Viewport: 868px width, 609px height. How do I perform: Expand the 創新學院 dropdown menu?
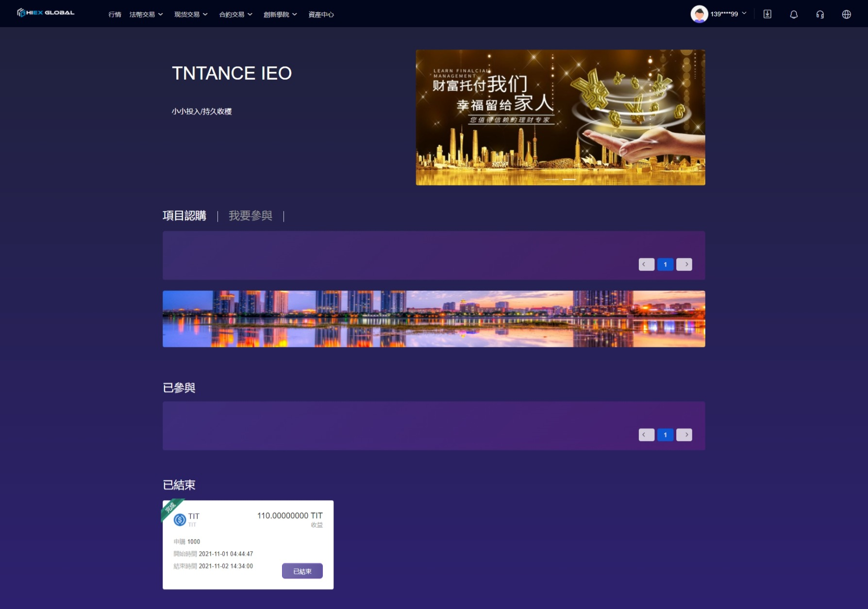pos(280,15)
